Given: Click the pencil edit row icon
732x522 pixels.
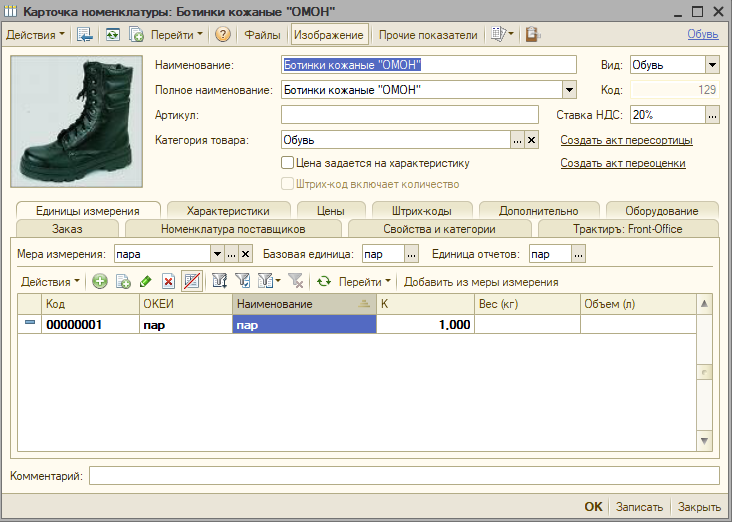Looking at the screenshot, I should [146, 282].
